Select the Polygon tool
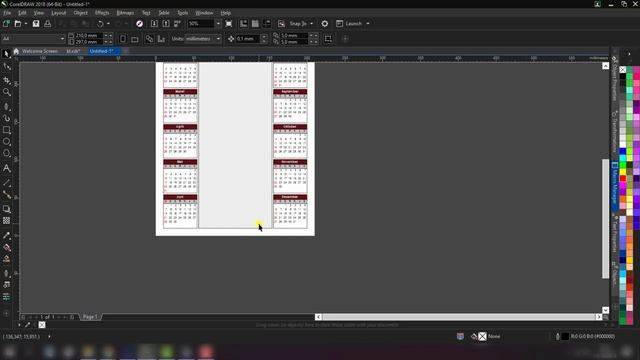Screen dimensions: 640x360 coord(7,154)
